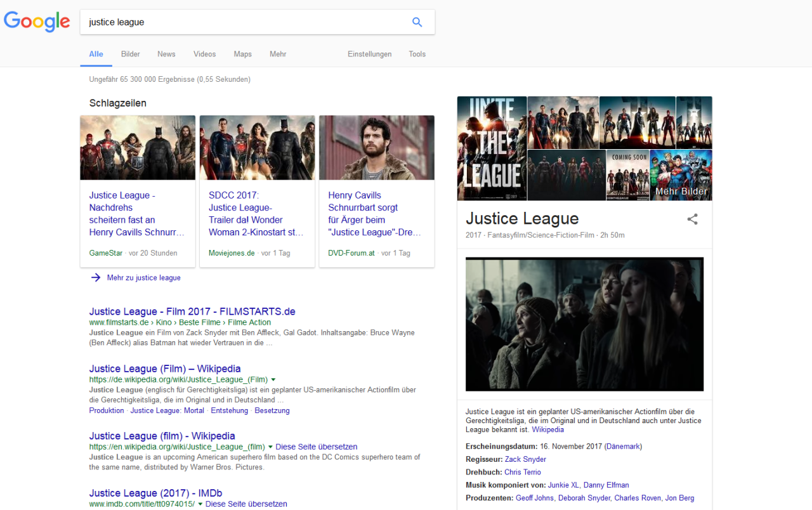Screen dimensions: 812x510
Task: Switch to the Maps tab
Action: point(243,55)
